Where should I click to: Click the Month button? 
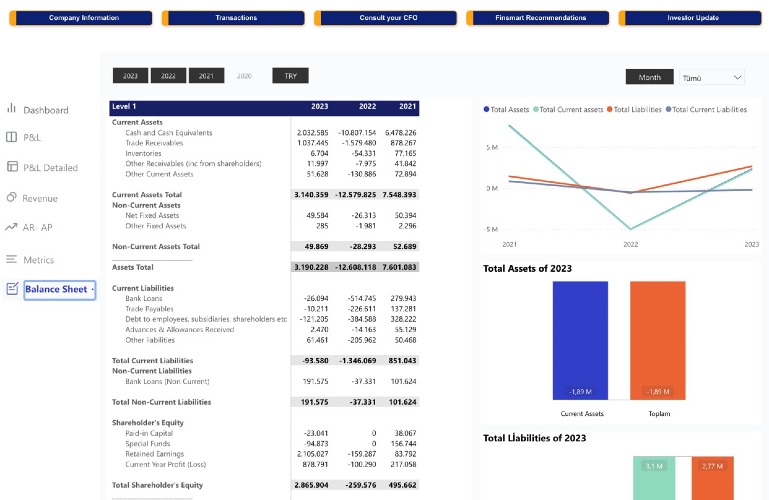click(x=649, y=77)
